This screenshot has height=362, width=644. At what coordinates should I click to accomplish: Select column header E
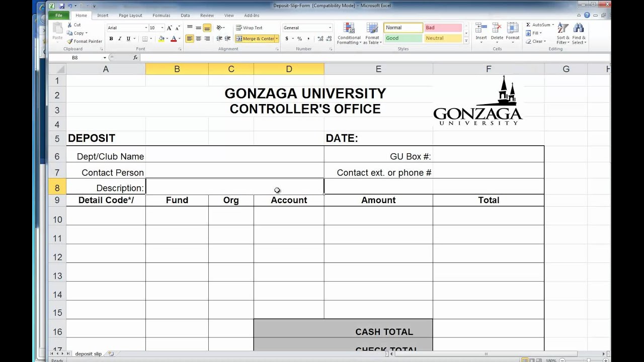(378, 69)
